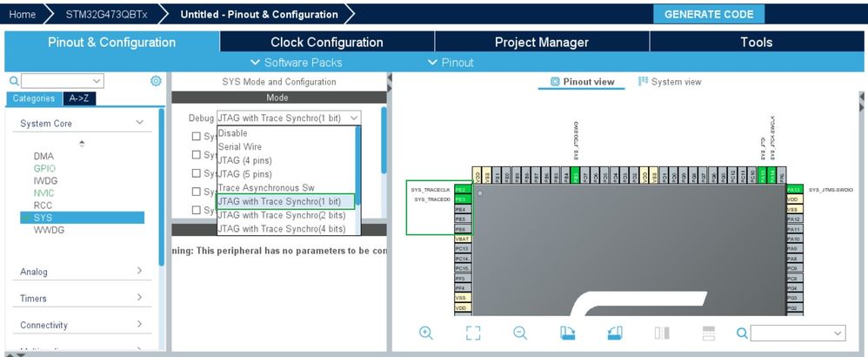Viewport: 868px width, 357px height.
Task: Click the sort arrows above DMA
Action: click(82, 144)
